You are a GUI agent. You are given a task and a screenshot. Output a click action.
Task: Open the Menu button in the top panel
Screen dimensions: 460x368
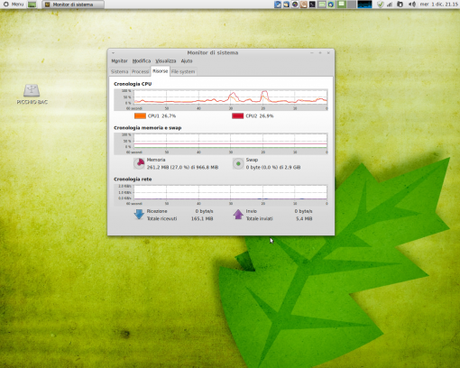(14, 4)
